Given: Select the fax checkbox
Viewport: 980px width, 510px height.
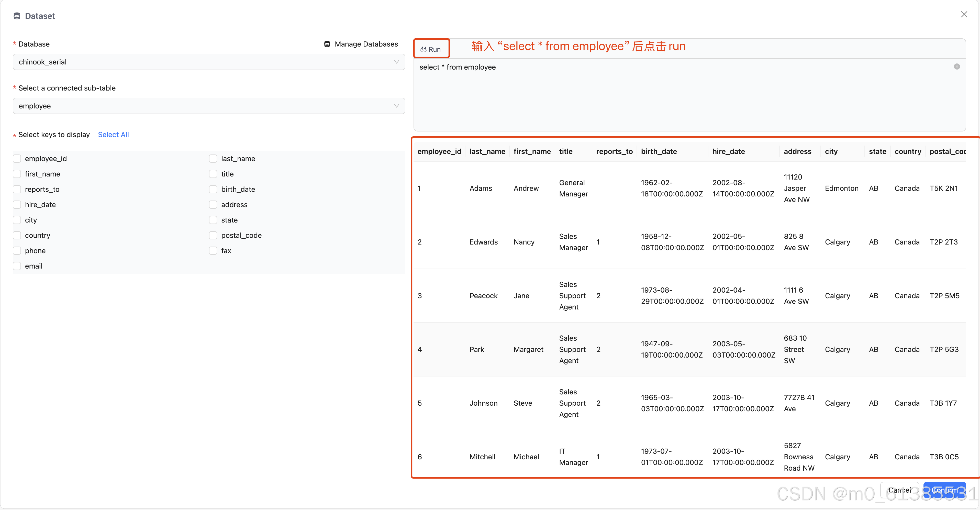Looking at the screenshot, I should pyautogui.click(x=213, y=251).
